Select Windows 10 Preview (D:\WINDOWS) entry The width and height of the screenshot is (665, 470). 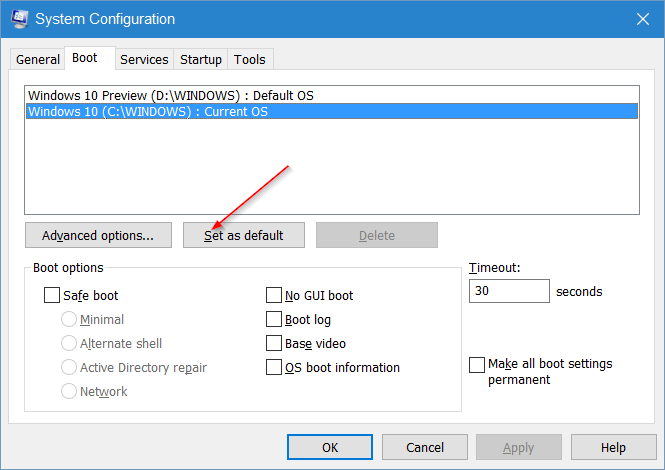332,95
